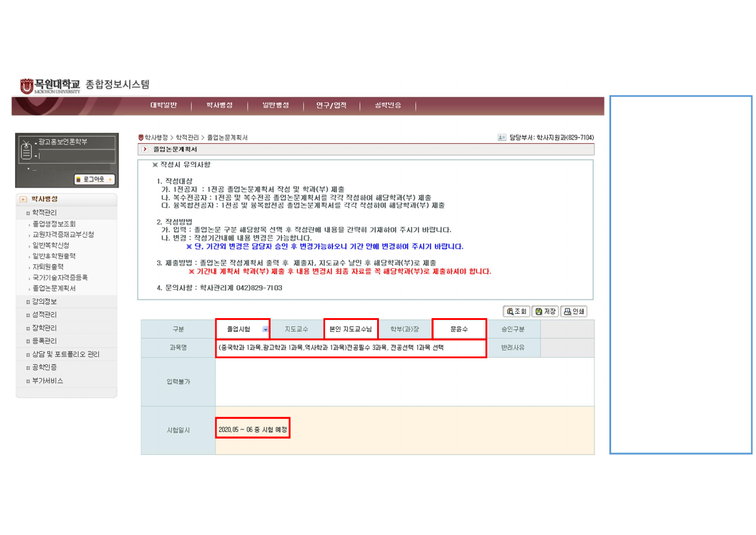
Task: Expand 상담 및 포트폴리오 관리 section
Action: (66, 354)
